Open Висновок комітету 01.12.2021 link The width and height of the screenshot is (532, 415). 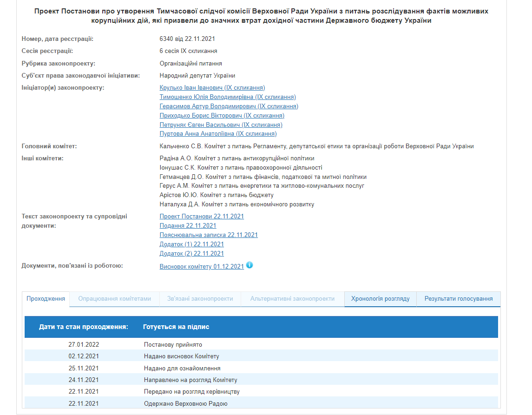coord(202,266)
